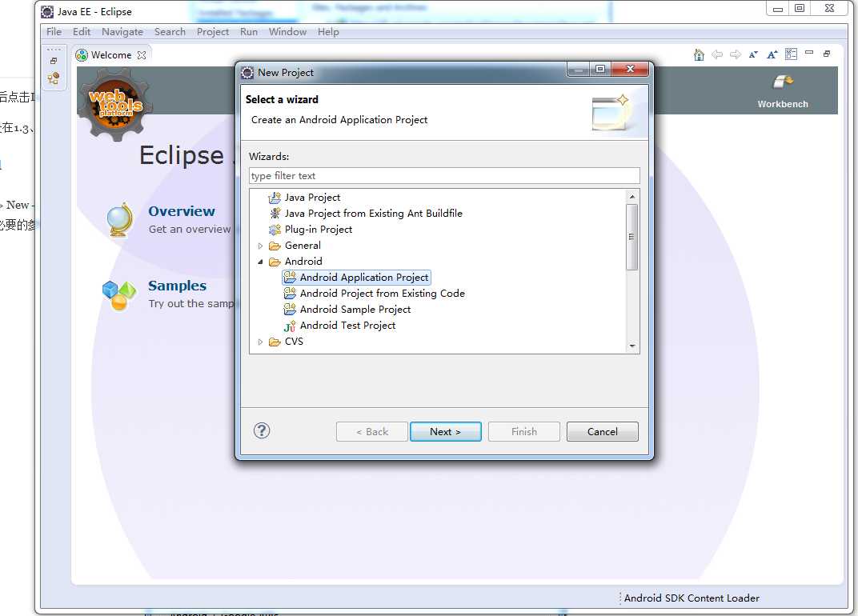858x616 pixels.
Task: Select Android Project from Existing Code
Action: 382,294
